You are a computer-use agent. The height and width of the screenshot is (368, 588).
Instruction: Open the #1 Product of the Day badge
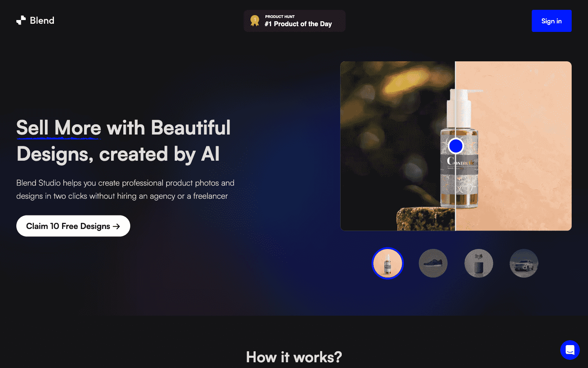point(298,24)
